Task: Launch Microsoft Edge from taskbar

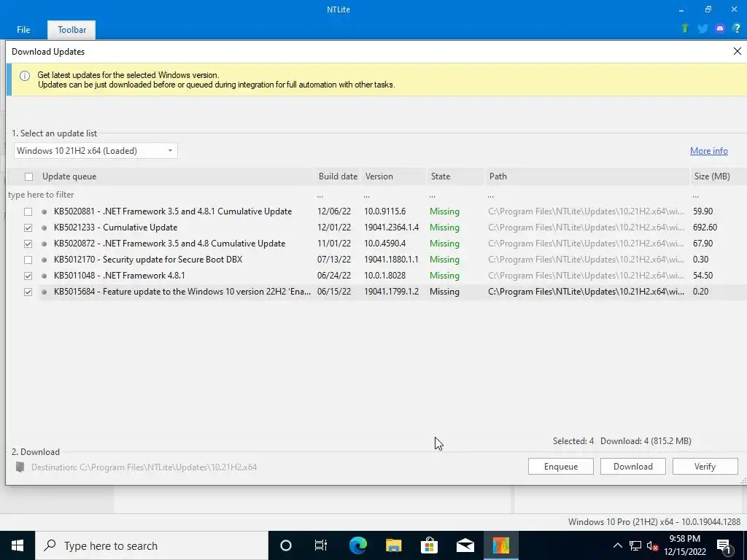Action: tap(357, 545)
